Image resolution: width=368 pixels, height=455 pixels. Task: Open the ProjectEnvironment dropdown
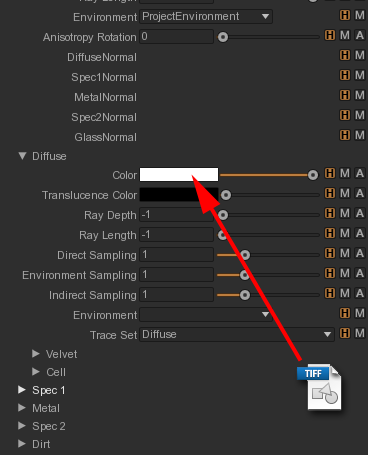click(206, 16)
